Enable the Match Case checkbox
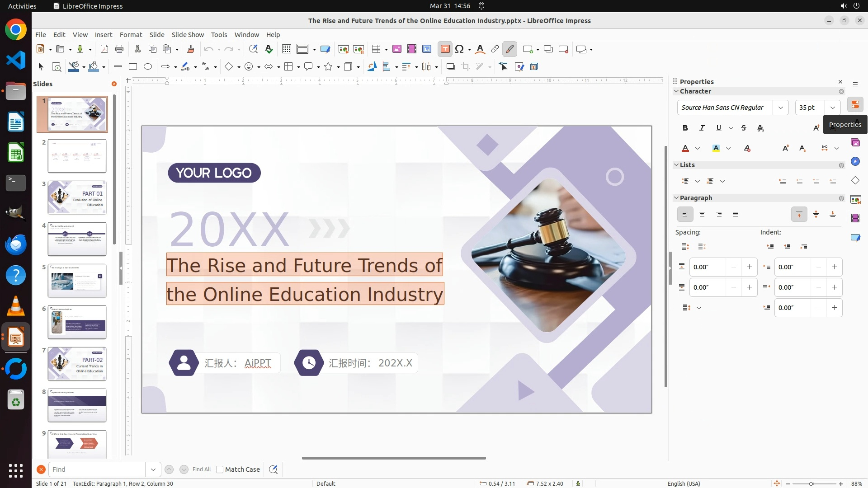 tap(220, 469)
